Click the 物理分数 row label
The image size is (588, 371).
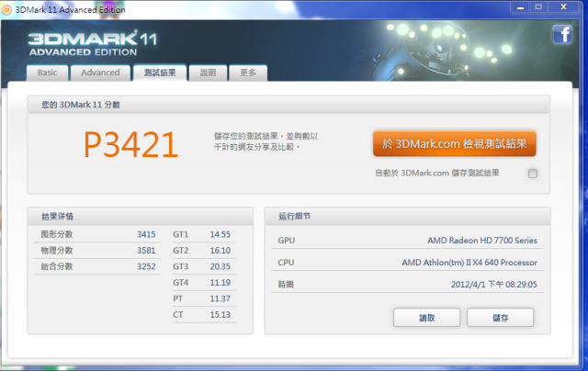(x=57, y=251)
